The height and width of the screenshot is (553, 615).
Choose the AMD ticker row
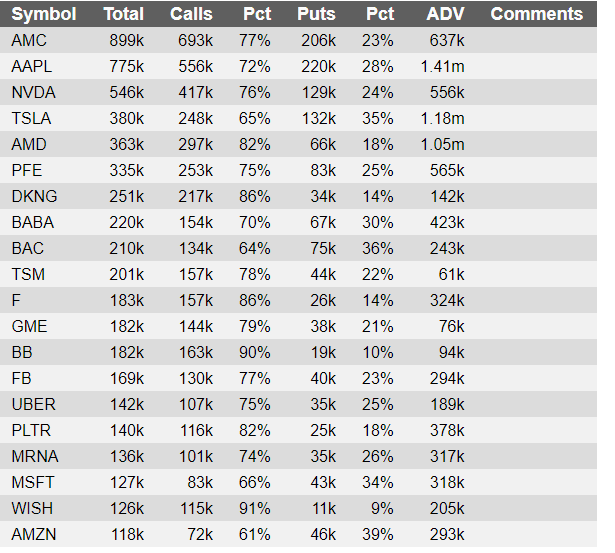coord(298,144)
